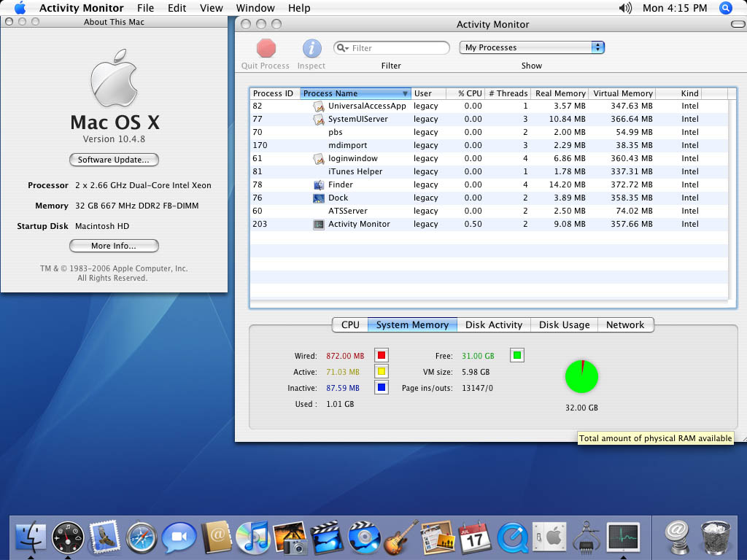Click the Quit Process stop-sign icon

[x=266, y=49]
